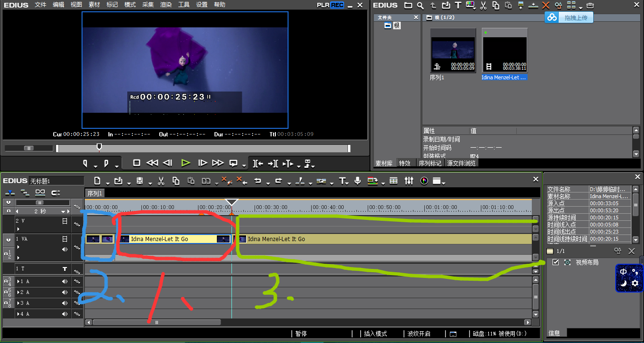This screenshot has width=644, height=343.
Task: Click the Baidu cloud drag-upload icon
Action: (x=552, y=17)
